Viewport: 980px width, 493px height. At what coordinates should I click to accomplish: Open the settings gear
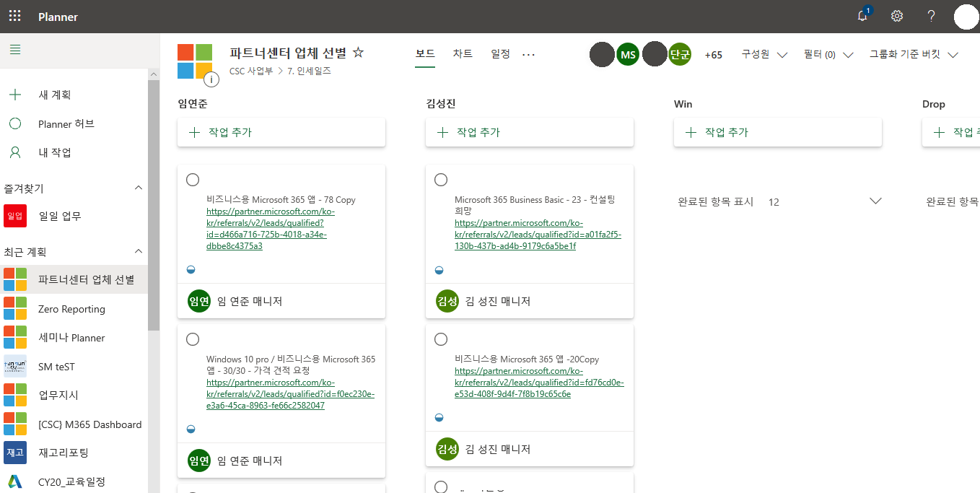pyautogui.click(x=897, y=16)
